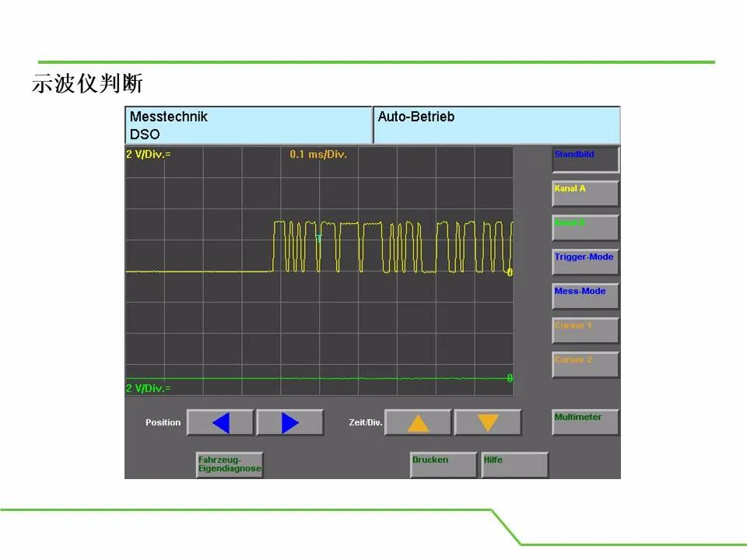Click the Position label

[x=163, y=422]
